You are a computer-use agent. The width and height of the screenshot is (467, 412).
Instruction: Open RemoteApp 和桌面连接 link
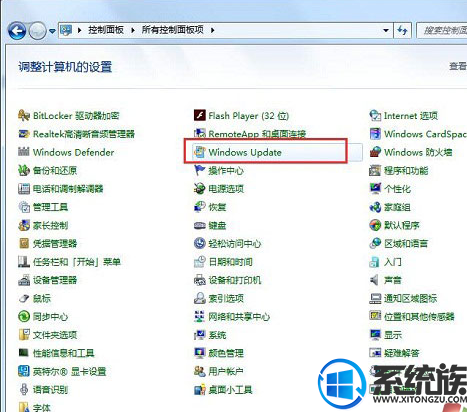(x=257, y=134)
